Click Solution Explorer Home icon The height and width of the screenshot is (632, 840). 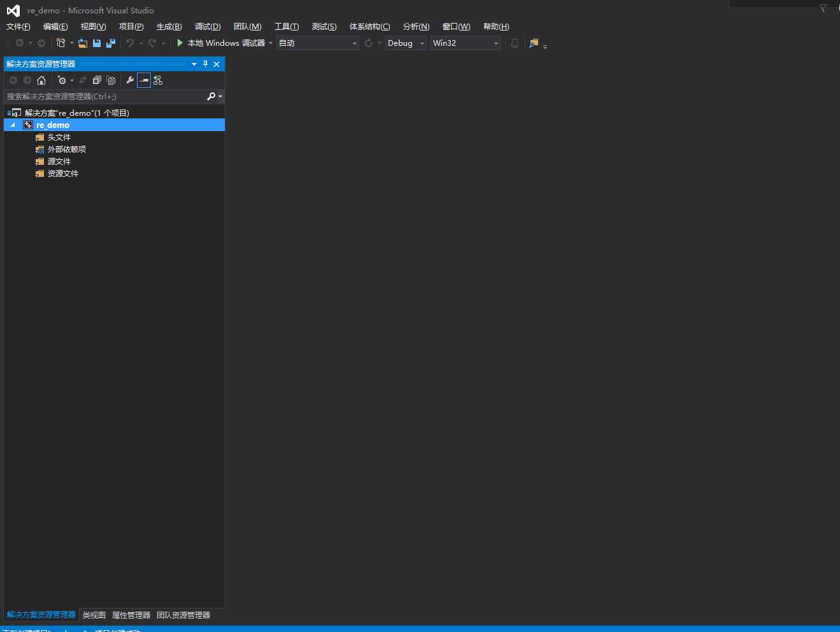[41, 80]
